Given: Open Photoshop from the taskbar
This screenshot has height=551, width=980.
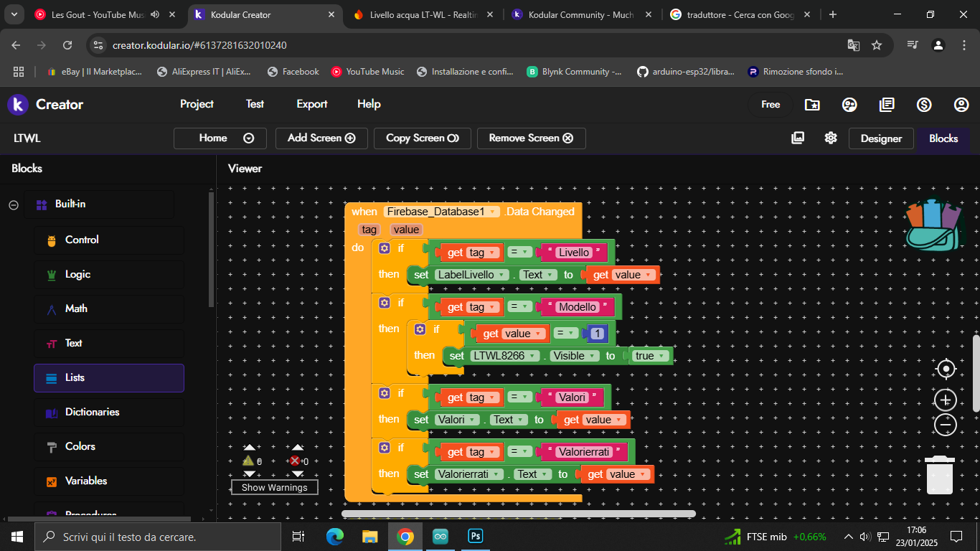Looking at the screenshot, I should (476, 537).
